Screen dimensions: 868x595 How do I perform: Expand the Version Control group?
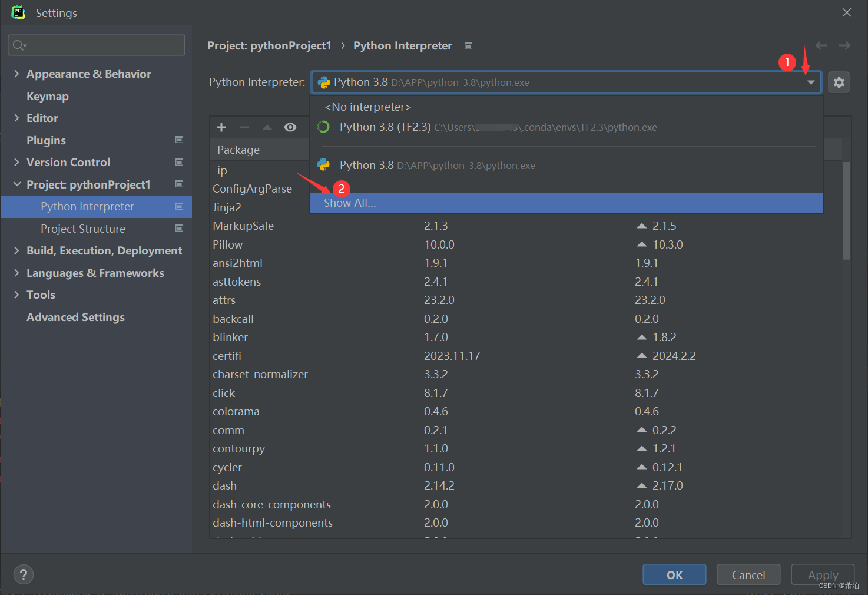(x=16, y=162)
